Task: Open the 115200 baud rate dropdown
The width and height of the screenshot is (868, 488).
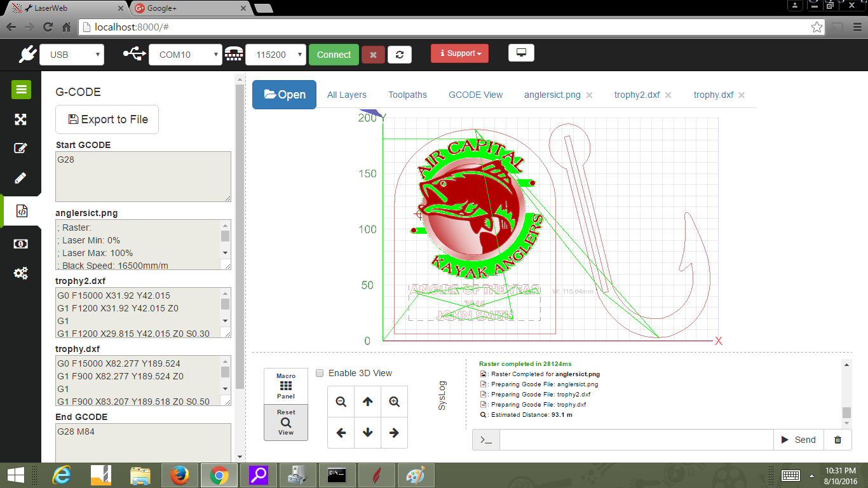Action: click(x=276, y=55)
